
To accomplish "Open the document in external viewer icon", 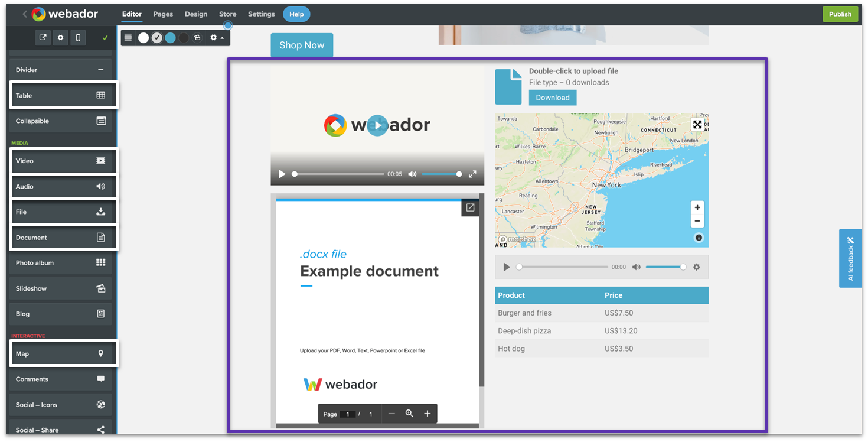I will 470,207.
